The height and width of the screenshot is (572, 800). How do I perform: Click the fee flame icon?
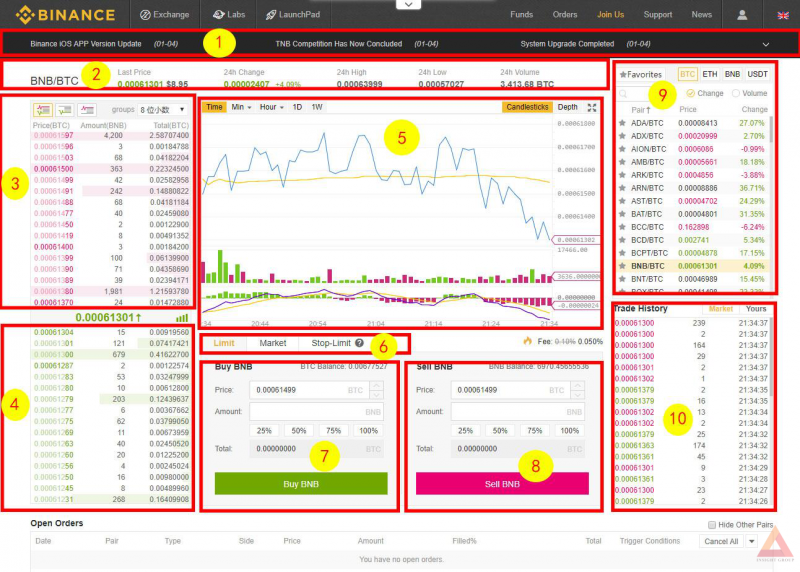pos(528,341)
